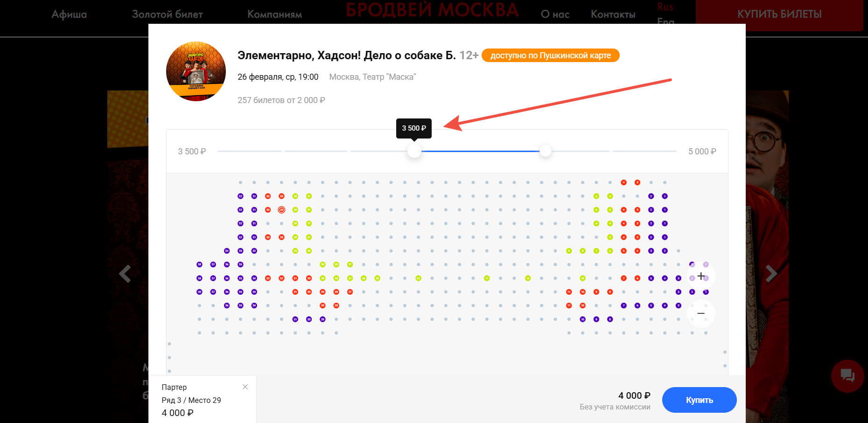
Task: Pick the green seat numbered 9
Action: pyautogui.click(x=569, y=251)
